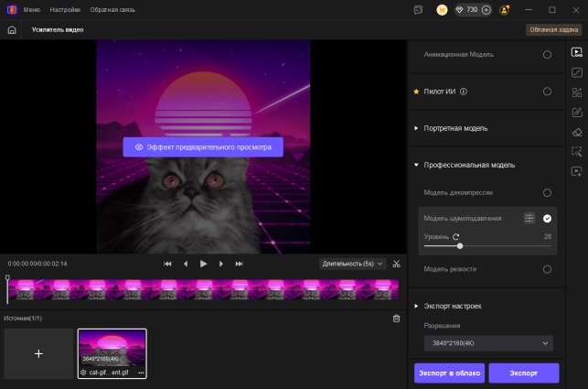Viewport: 588px width, 389px height.
Task: Toggle the Модель шумоподавления checkmark
Action: pos(547,219)
